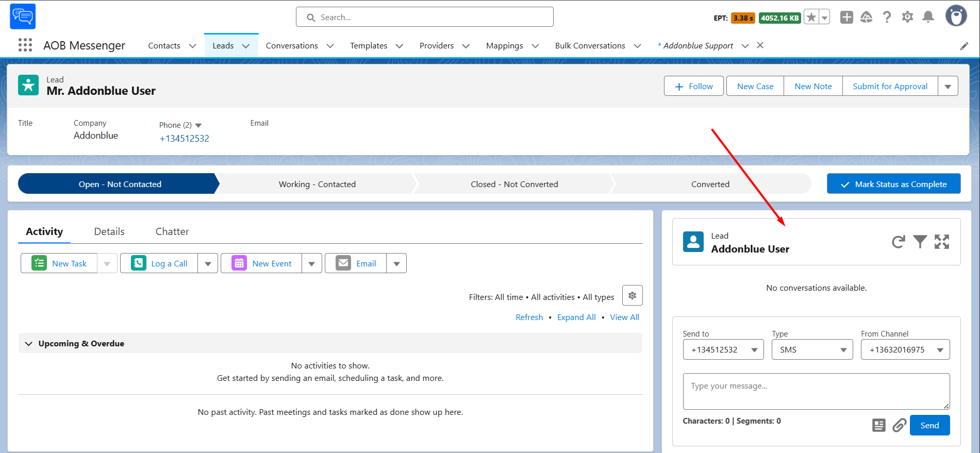Image resolution: width=980 pixels, height=453 pixels.
Task: Open activity timeline settings gear
Action: (633, 295)
